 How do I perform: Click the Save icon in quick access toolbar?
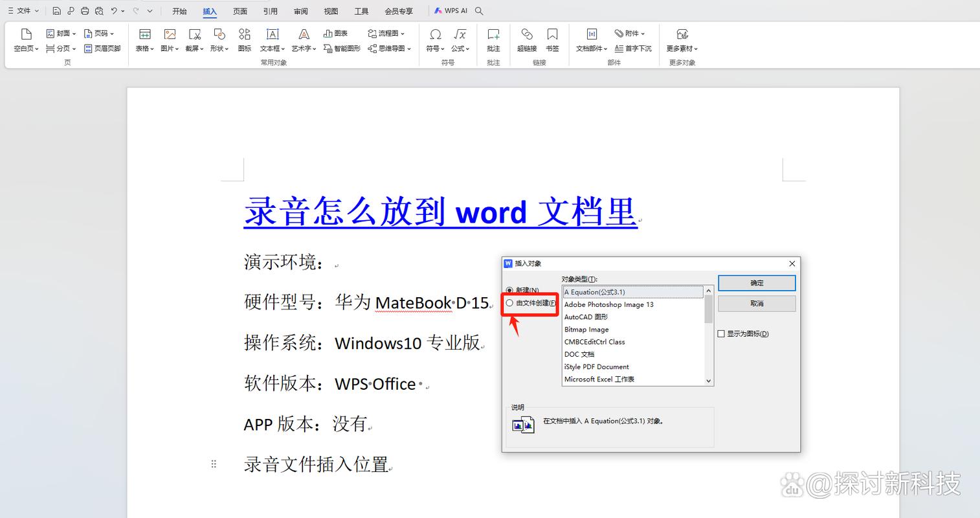57,11
